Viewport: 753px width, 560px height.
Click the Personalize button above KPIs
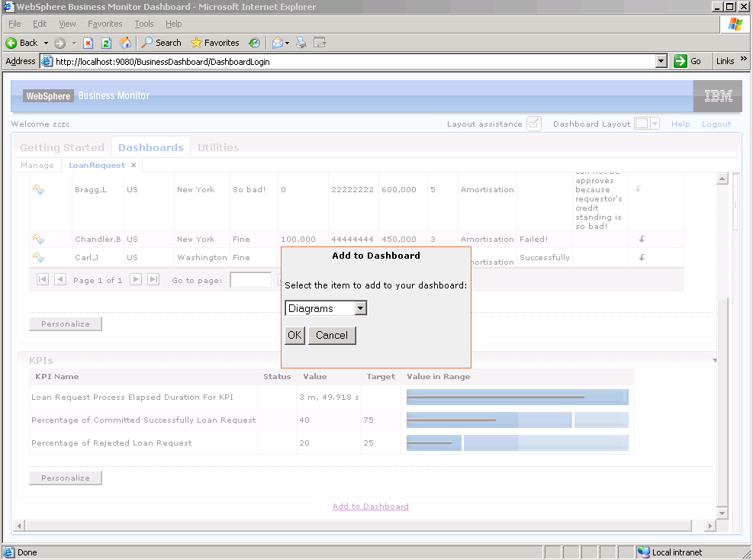66,323
